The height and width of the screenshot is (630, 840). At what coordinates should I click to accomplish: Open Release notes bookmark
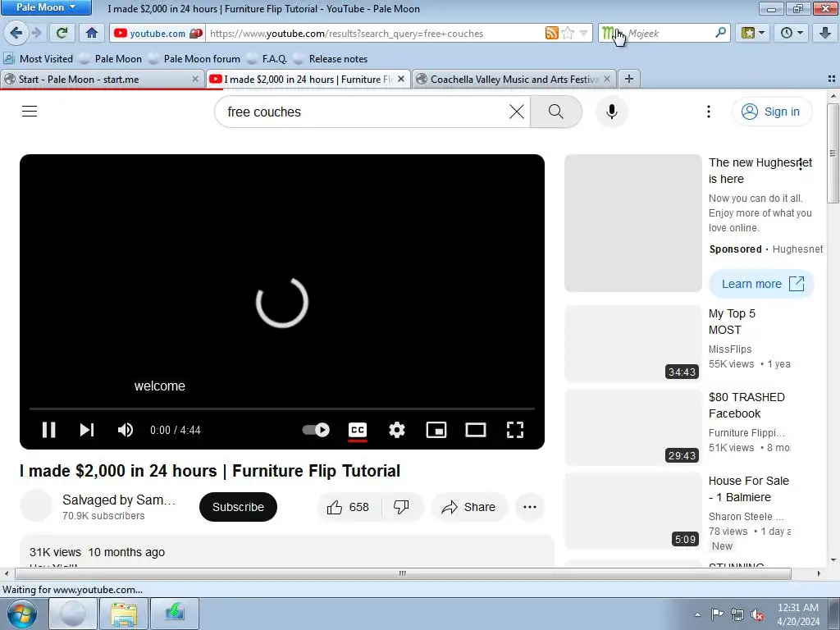331,58
